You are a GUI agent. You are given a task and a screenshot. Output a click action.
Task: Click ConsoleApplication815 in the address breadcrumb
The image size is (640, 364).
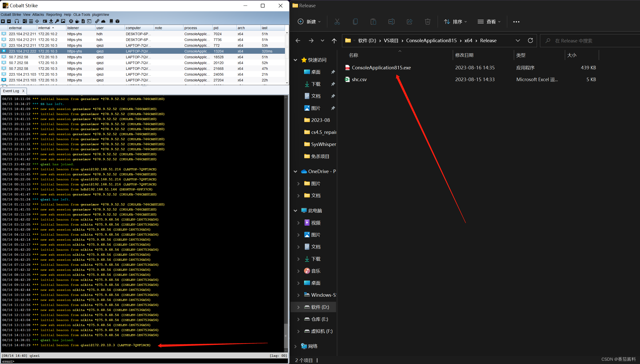tap(431, 41)
